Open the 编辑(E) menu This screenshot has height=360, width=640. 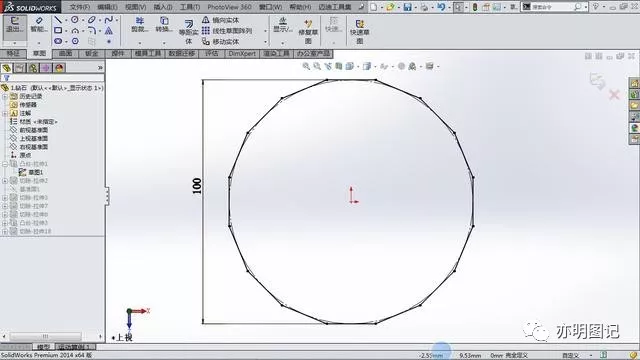tap(107, 7)
